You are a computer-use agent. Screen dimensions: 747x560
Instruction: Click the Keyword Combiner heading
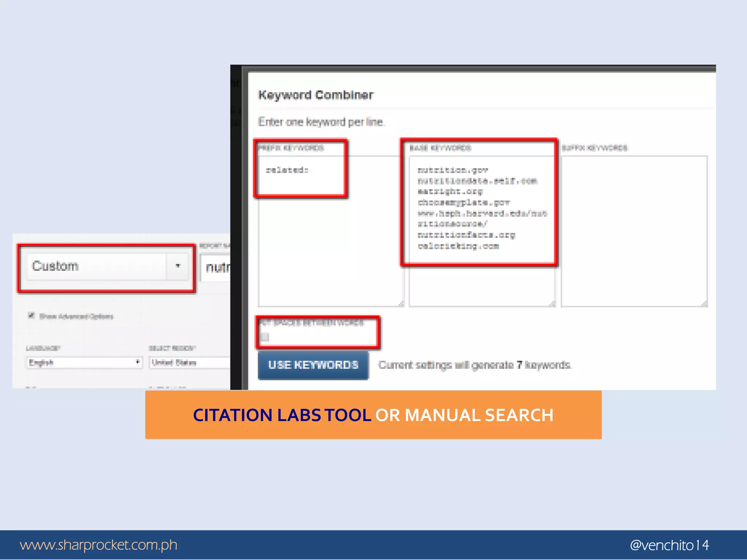(x=316, y=95)
